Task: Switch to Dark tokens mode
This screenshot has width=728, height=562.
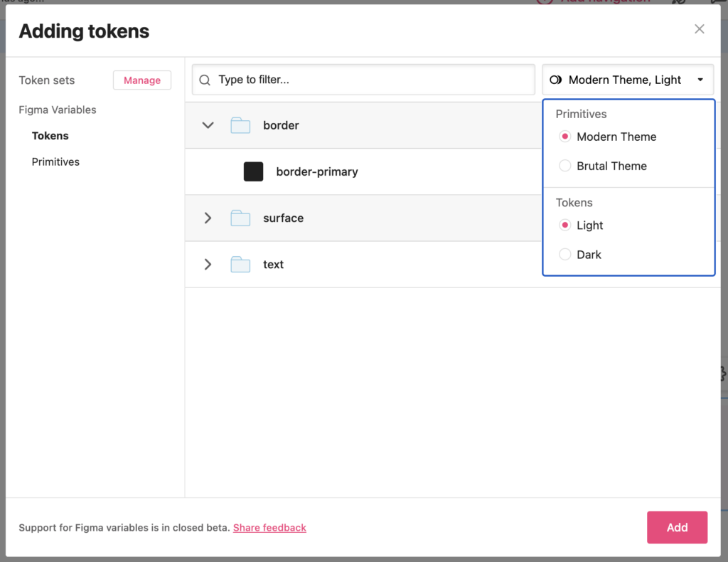Action: click(565, 255)
